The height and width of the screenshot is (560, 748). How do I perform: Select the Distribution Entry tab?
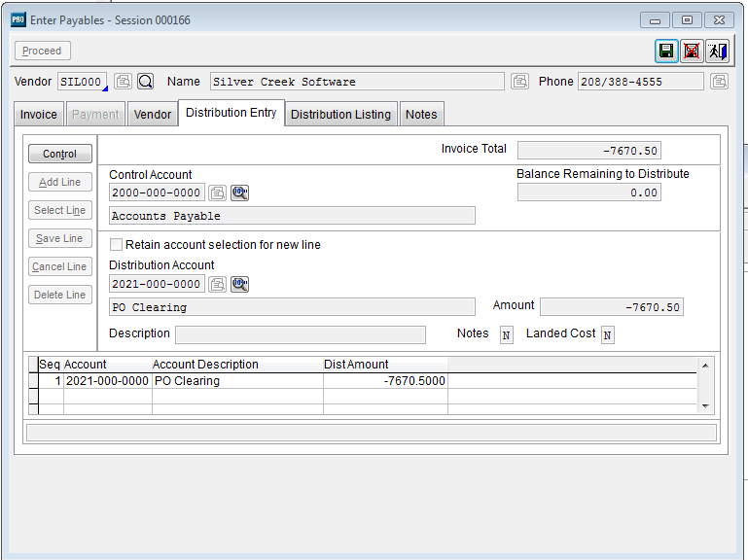pos(232,113)
